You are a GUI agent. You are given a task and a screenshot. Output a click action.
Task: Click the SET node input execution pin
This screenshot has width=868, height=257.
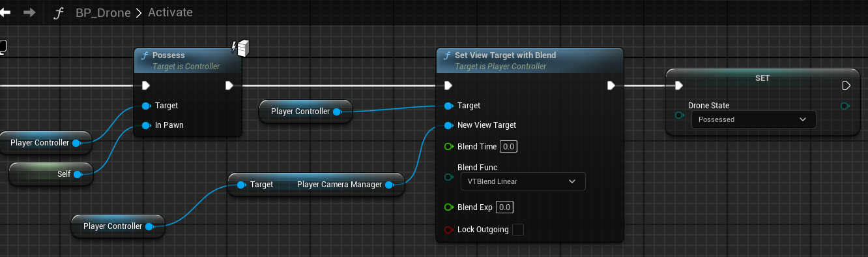[679, 85]
